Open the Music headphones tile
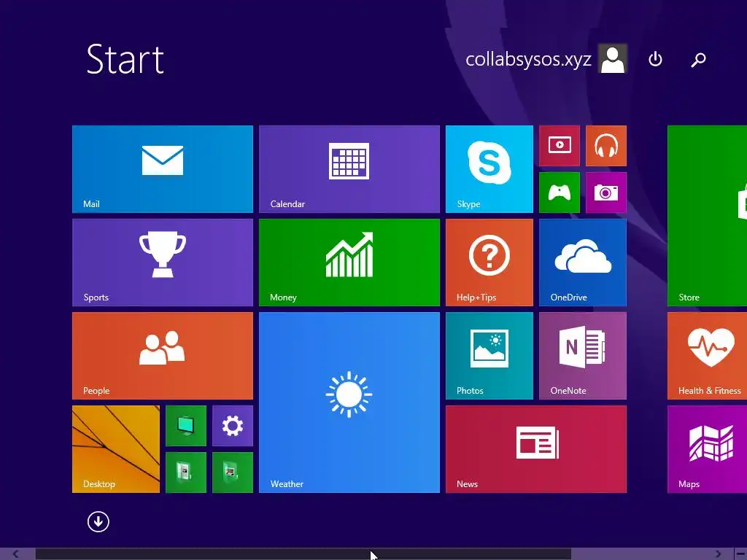The image size is (747, 560). coord(606,146)
